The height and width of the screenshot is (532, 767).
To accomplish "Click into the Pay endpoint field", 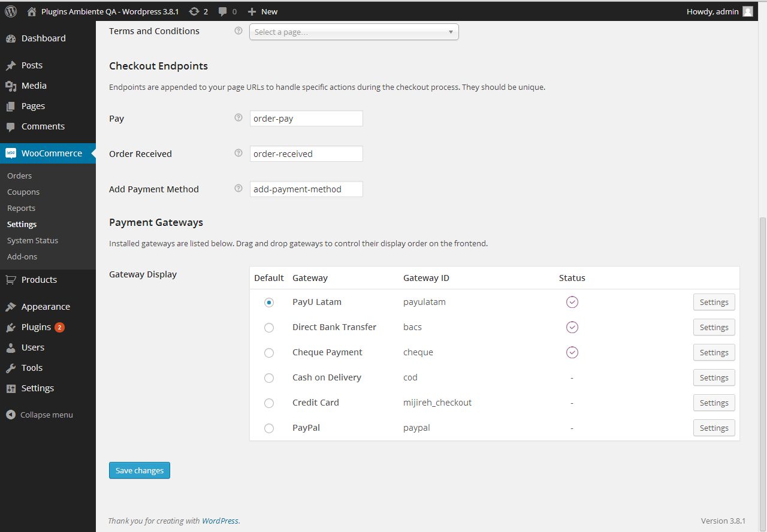I will coord(306,119).
